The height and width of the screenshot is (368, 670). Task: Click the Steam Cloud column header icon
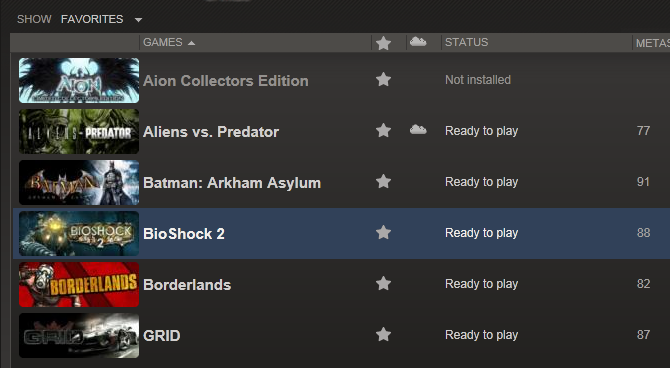pyautogui.click(x=418, y=41)
